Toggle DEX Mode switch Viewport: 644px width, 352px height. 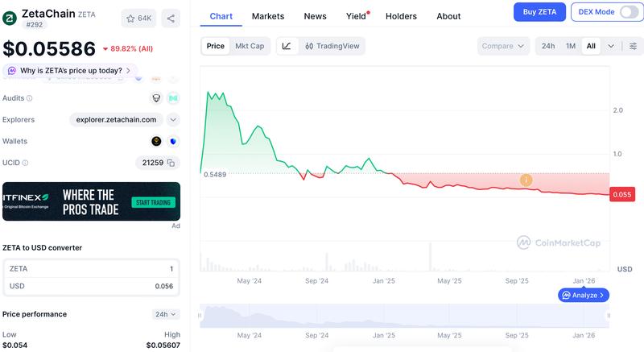629,12
